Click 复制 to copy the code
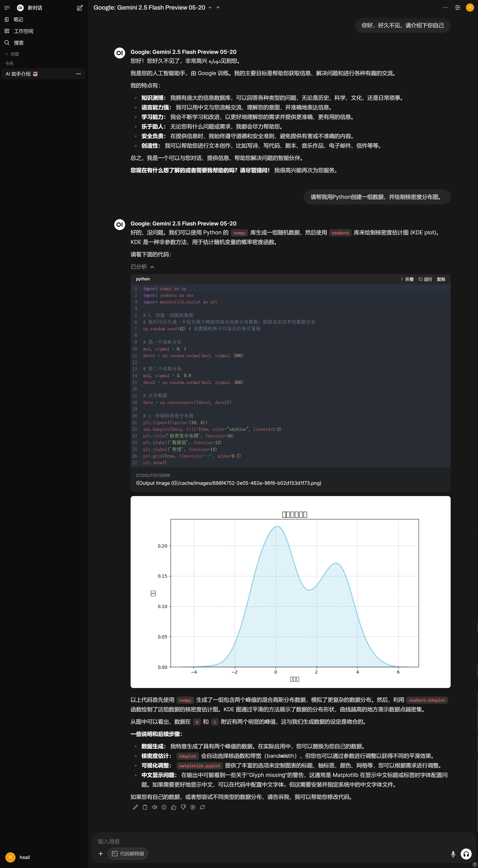Screen dimensions: 478x868 (x=441, y=279)
